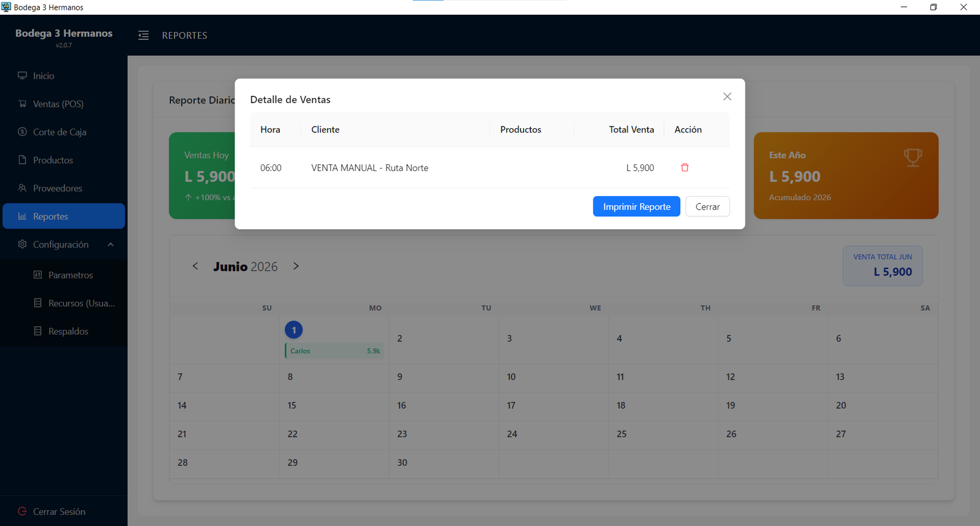Click the Cliente column header
The image size is (980, 526).
point(396,129)
